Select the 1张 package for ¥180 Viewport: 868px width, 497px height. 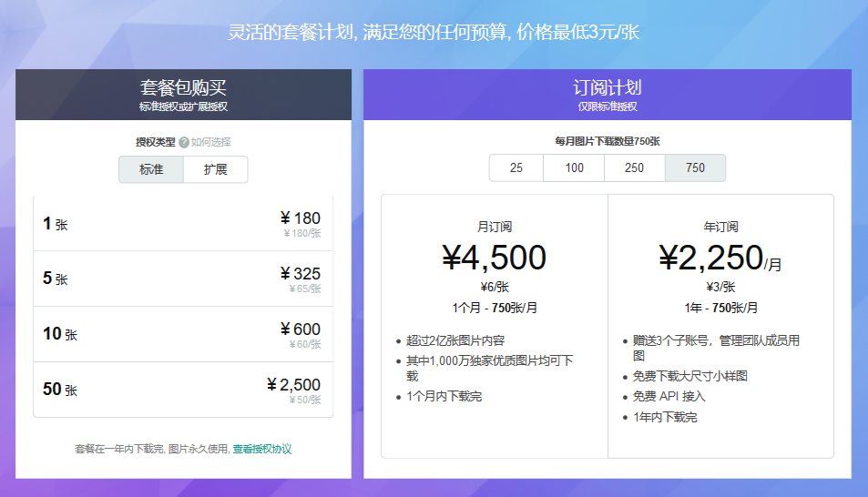click(x=183, y=224)
